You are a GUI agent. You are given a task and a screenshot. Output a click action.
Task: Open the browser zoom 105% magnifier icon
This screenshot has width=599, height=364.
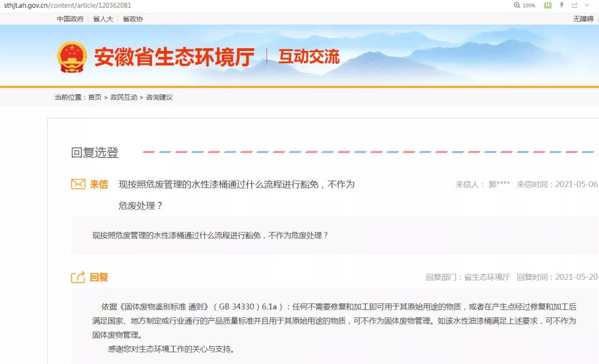tap(517, 6)
